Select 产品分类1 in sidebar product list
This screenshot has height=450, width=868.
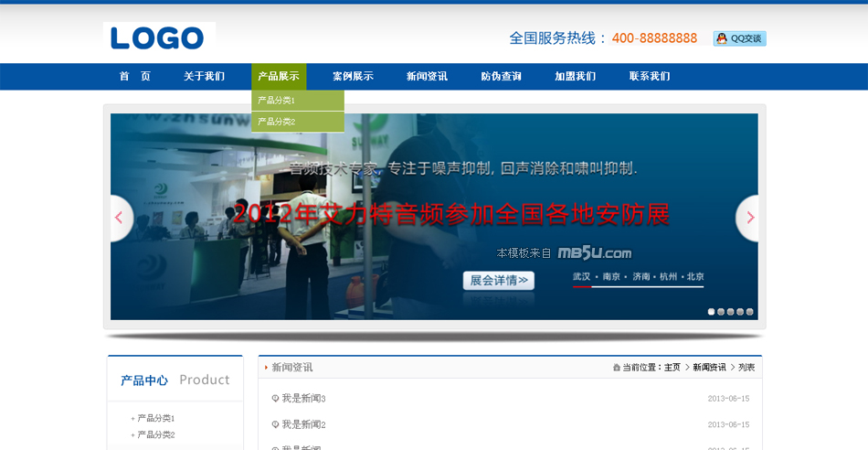pos(155,418)
